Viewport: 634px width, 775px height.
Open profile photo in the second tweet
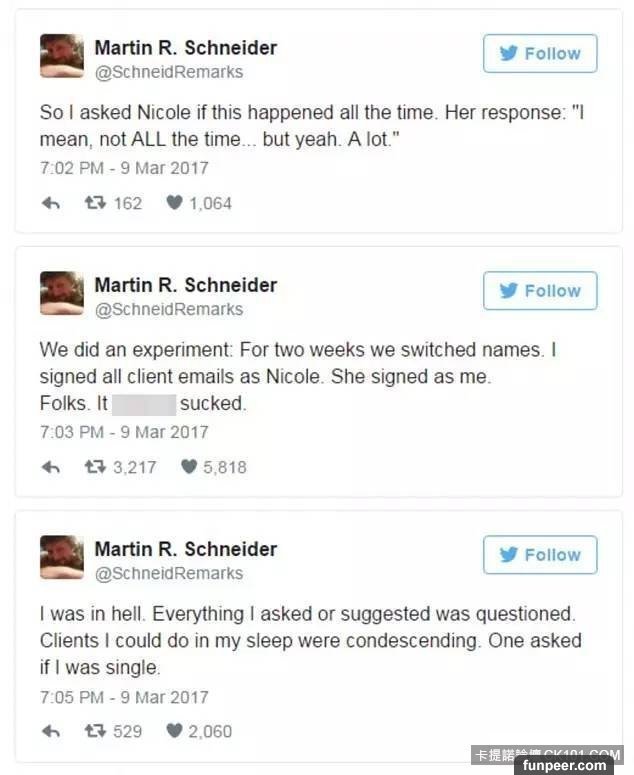tap(62, 293)
